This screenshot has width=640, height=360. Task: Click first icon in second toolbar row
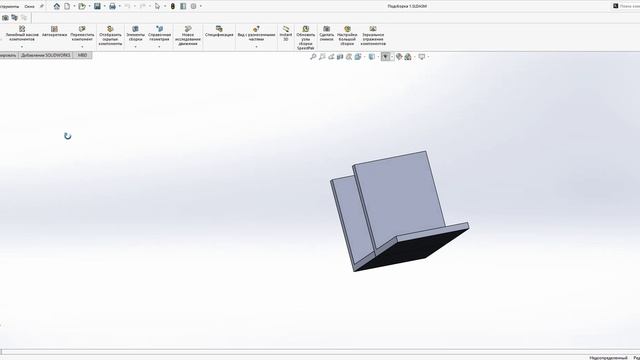pos(5,18)
